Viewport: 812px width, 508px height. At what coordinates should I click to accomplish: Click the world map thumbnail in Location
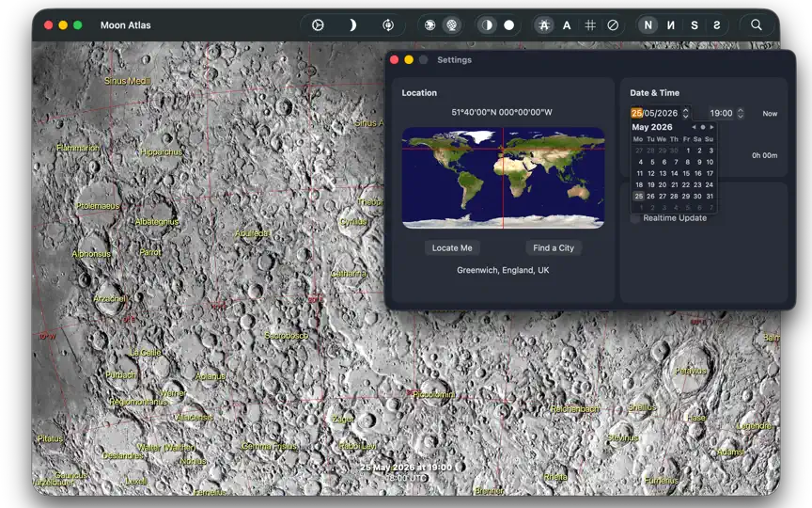503,178
